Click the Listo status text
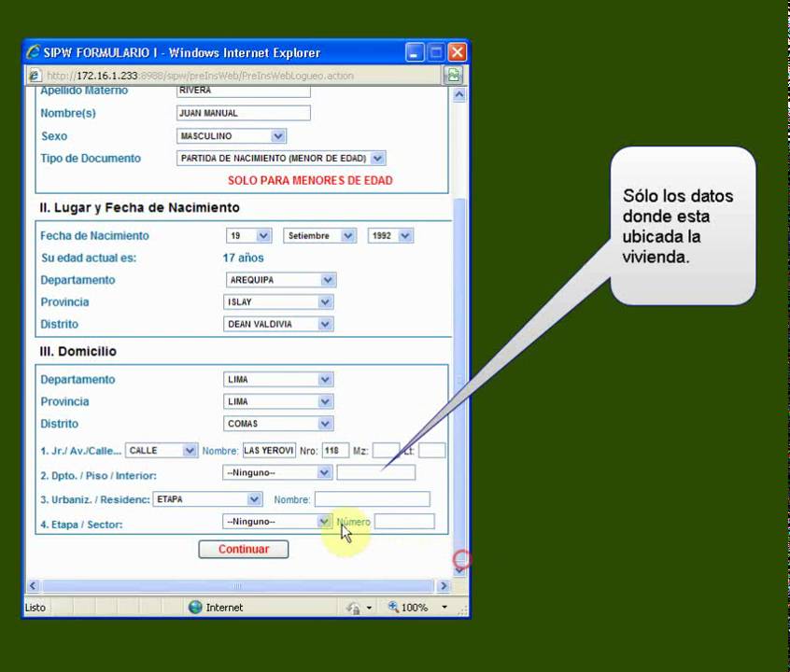This screenshot has height=672, width=790. coord(35,608)
